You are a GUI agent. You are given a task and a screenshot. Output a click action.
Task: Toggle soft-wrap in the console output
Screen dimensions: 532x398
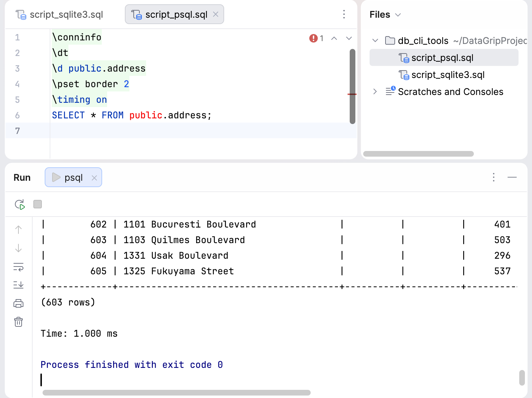pyautogui.click(x=18, y=267)
